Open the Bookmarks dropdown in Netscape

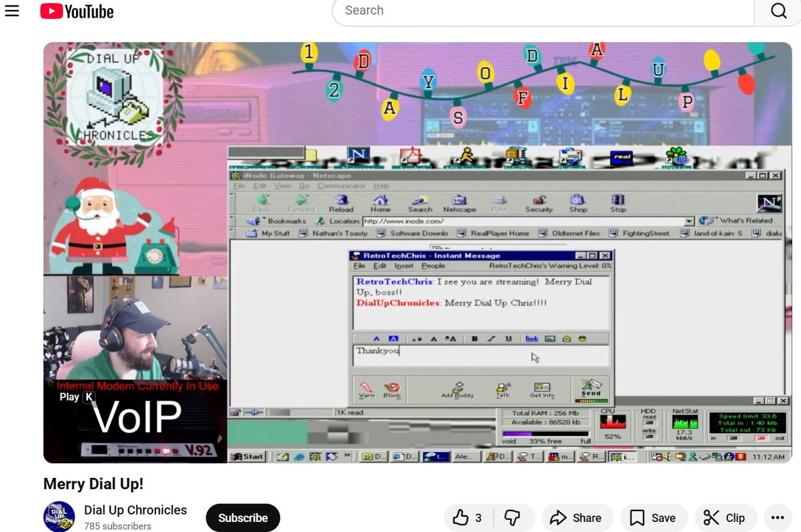[x=276, y=221]
